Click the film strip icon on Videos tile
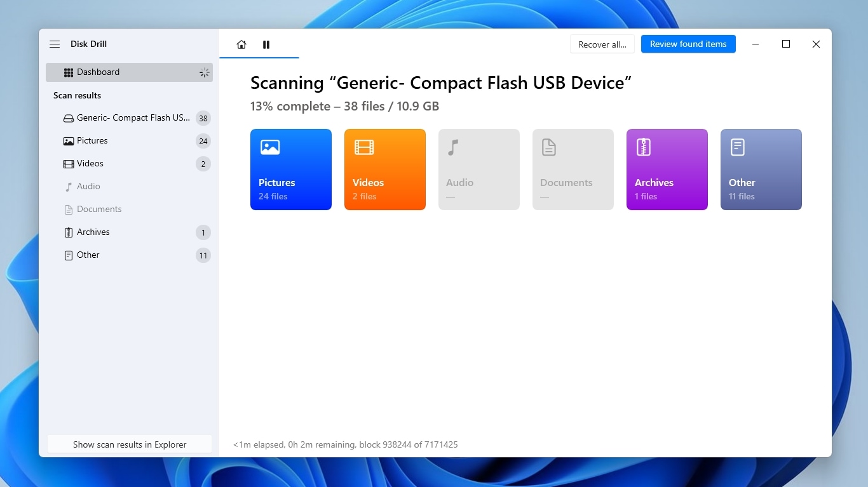The width and height of the screenshot is (868, 487). click(x=364, y=147)
